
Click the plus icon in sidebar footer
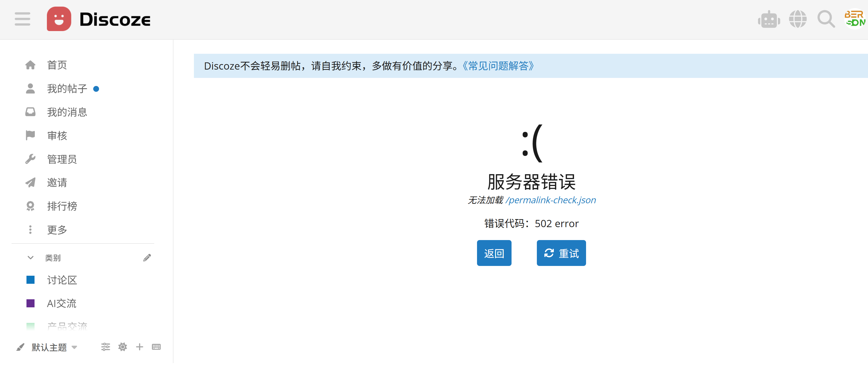(140, 347)
